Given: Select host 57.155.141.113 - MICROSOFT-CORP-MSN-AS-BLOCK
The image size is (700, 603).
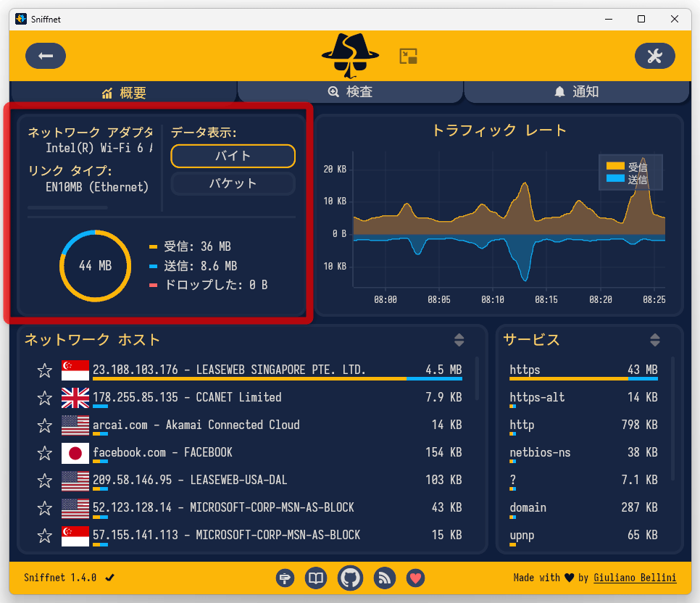Looking at the screenshot, I should tap(278, 536).
